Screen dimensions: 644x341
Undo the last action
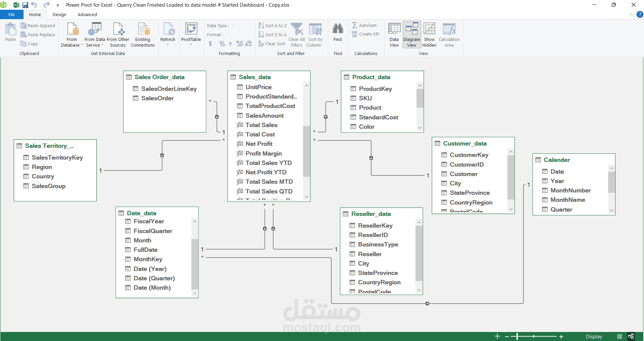(34, 5)
